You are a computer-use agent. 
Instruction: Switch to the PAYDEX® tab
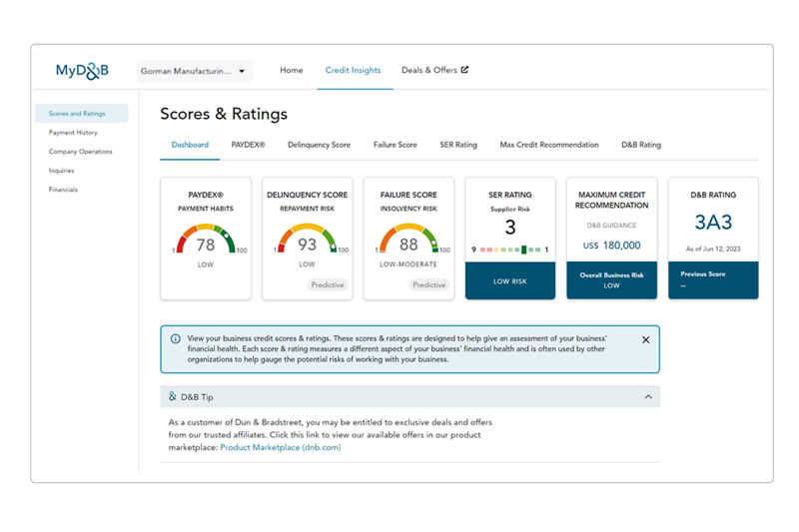tap(248, 145)
